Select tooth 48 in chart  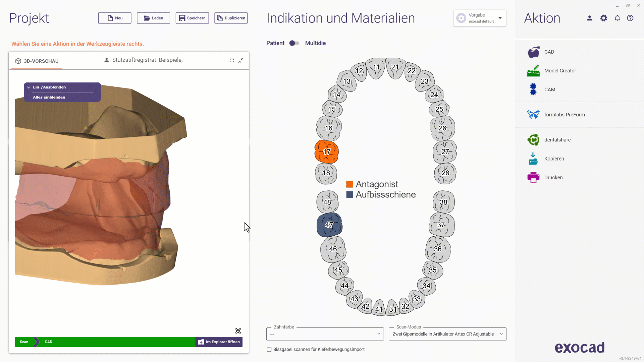[x=328, y=202]
